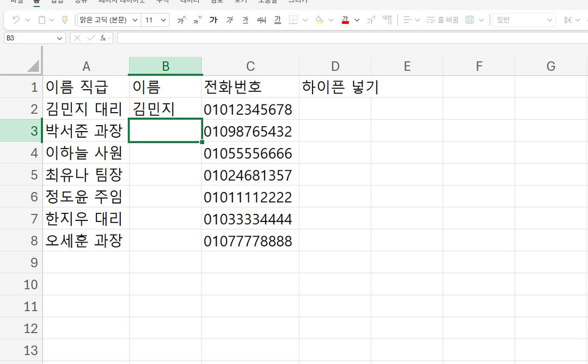Select row 9 header

pyautogui.click(x=21, y=262)
